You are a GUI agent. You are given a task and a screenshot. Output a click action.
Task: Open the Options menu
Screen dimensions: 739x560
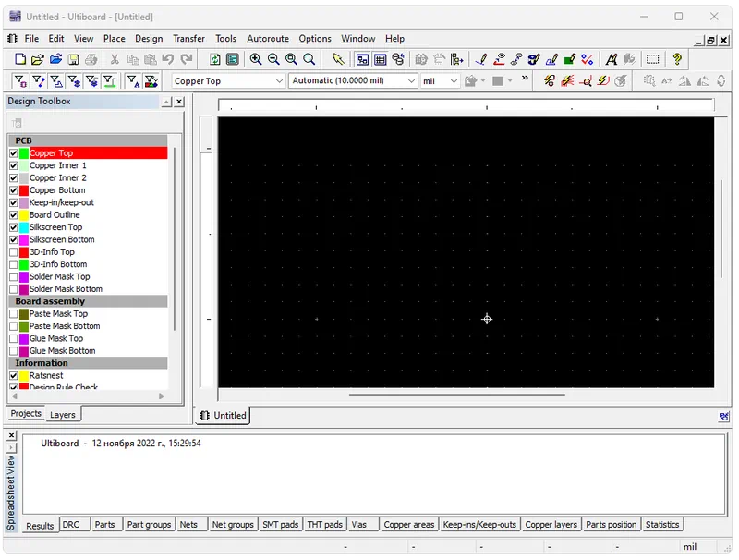[x=315, y=39]
